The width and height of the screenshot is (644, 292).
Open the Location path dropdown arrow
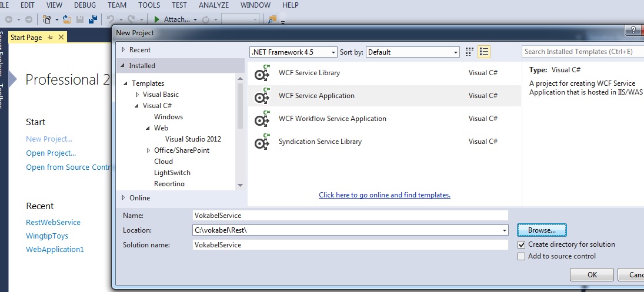(x=505, y=230)
